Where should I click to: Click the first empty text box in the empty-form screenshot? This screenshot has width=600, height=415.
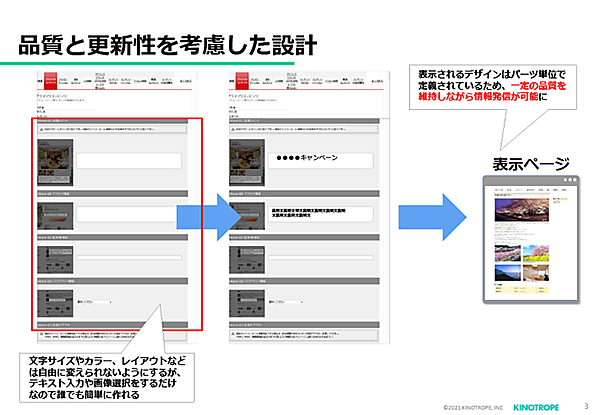tap(129, 160)
